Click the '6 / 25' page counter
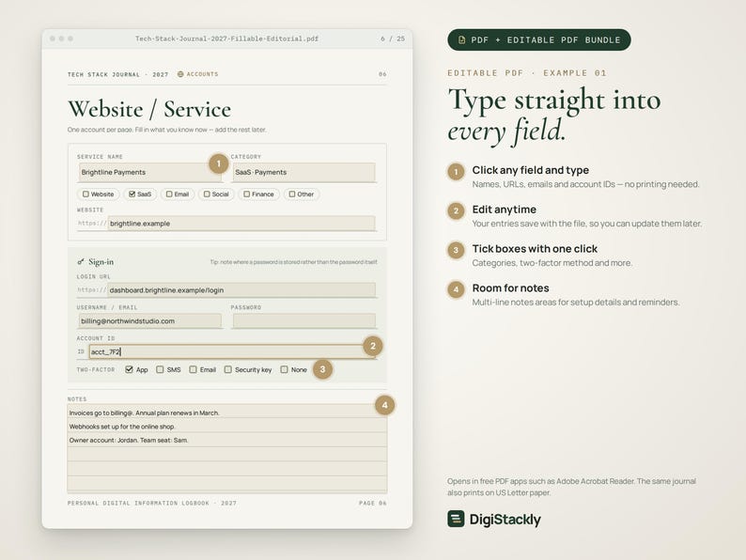 point(393,39)
